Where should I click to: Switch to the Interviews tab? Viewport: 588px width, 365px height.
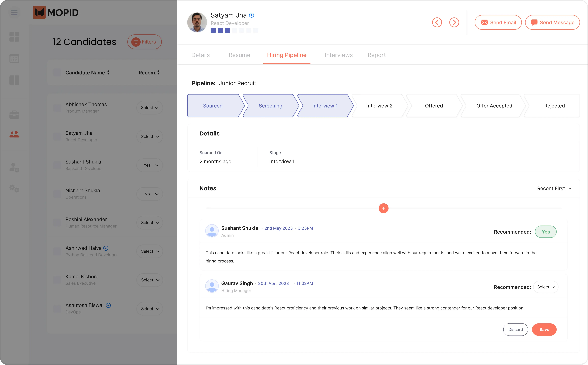[338, 55]
